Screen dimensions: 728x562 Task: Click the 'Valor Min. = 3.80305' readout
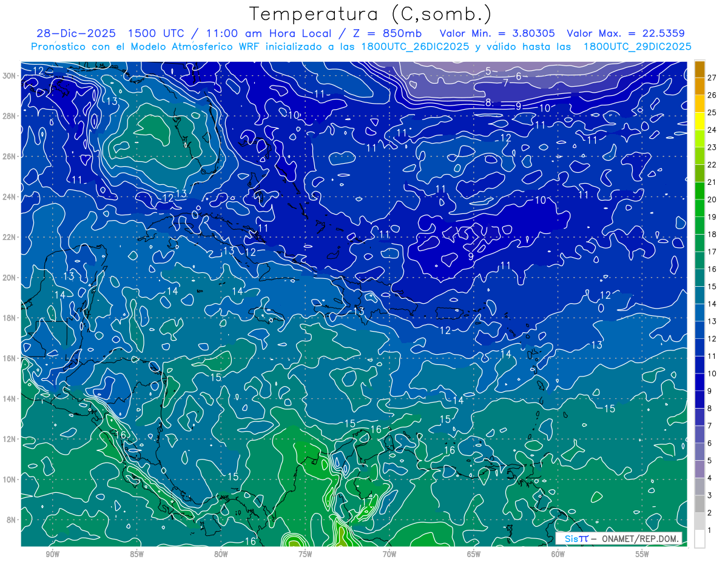click(497, 33)
